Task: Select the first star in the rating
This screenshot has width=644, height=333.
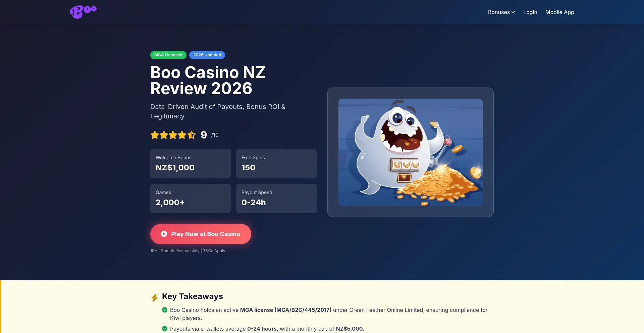Action: (x=155, y=135)
